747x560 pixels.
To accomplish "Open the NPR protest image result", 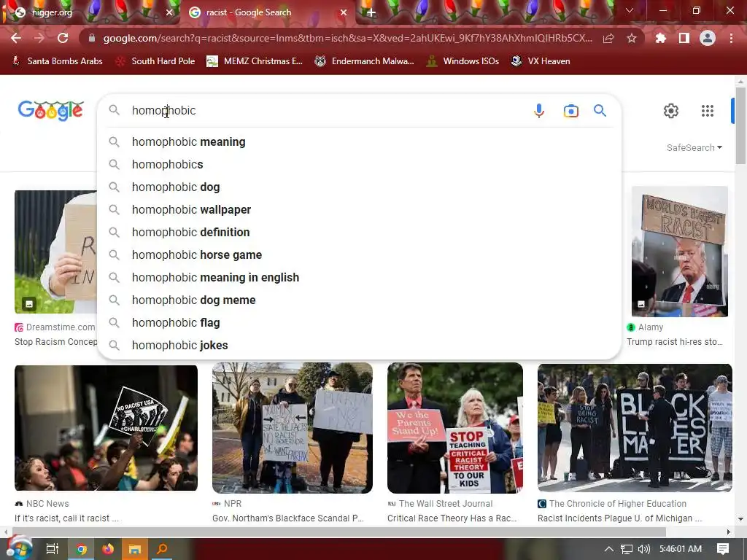I will [292, 427].
